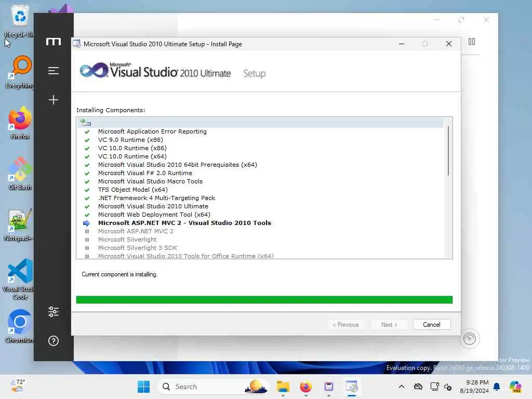Open the help question mark icon

point(54,341)
